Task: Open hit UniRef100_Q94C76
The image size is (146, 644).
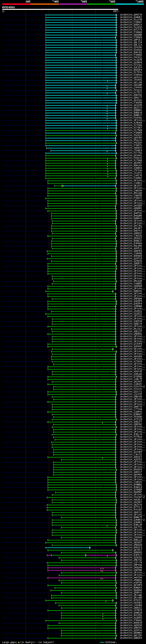Action: pos(131,15)
